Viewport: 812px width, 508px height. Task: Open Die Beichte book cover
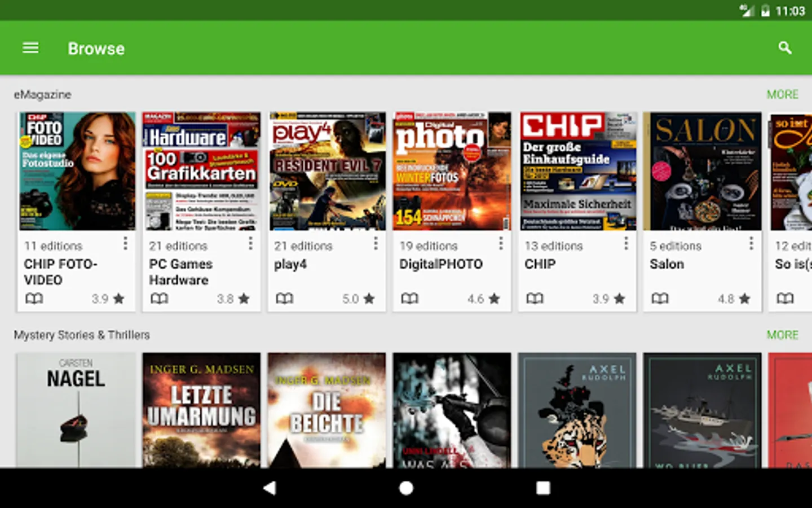[327, 410]
